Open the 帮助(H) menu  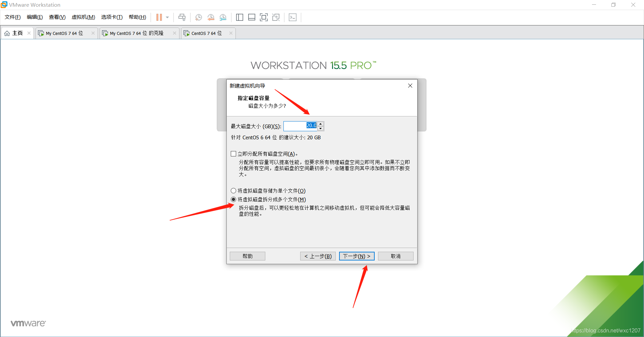[138, 17]
